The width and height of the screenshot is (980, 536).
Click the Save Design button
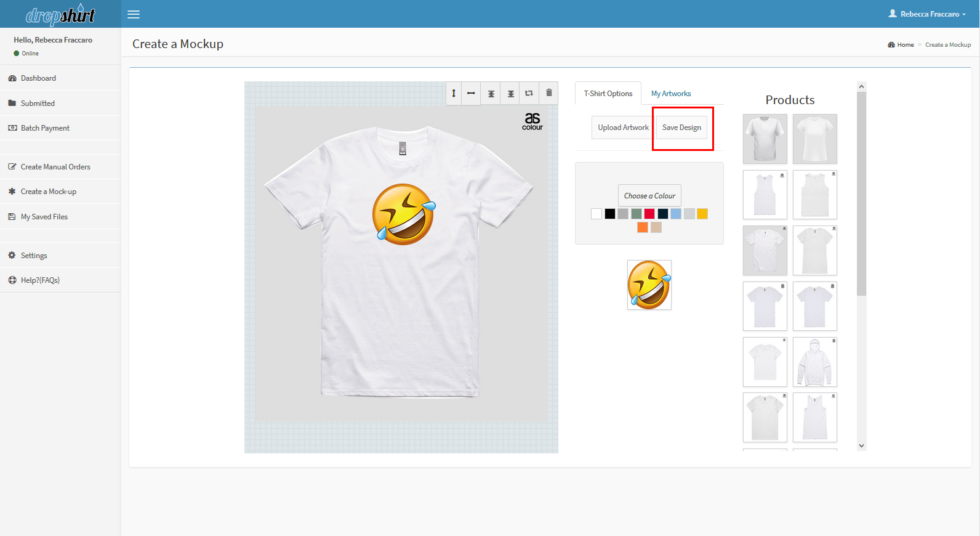pyautogui.click(x=681, y=128)
